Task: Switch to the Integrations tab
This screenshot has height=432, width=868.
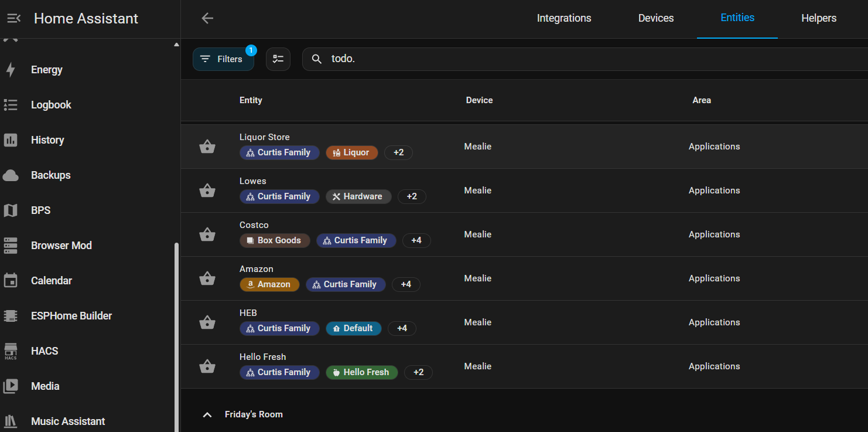Action: pos(564,18)
